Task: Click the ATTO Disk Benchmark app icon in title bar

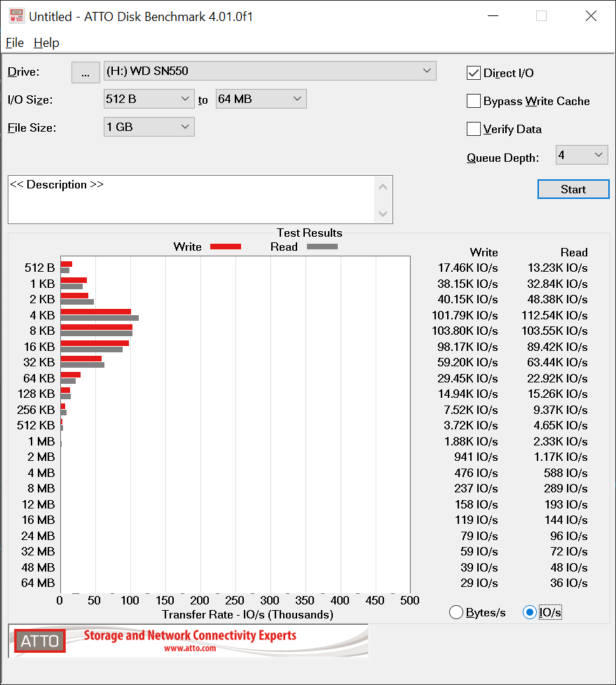Action: pyautogui.click(x=16, y=15)
